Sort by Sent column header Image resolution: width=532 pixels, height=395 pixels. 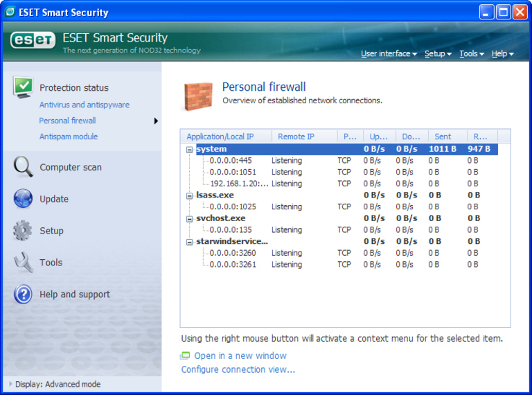point(447,137)
